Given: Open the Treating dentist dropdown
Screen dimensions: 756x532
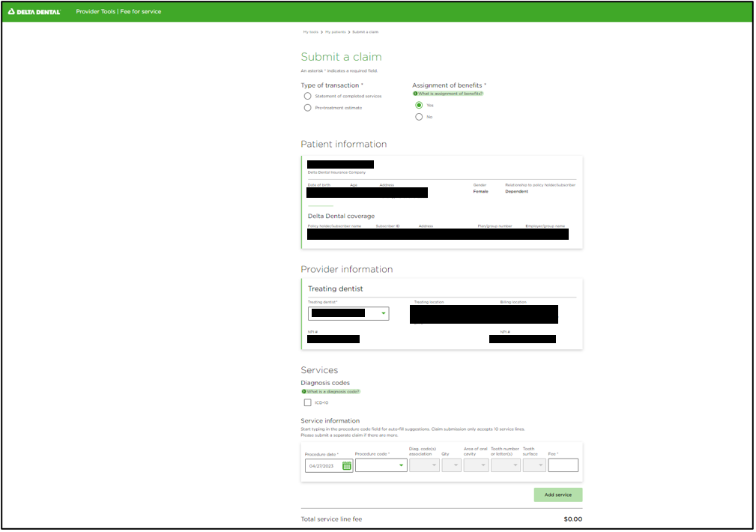Looking at the screenshot, I should pyautogui.click(x=348, y=313).
